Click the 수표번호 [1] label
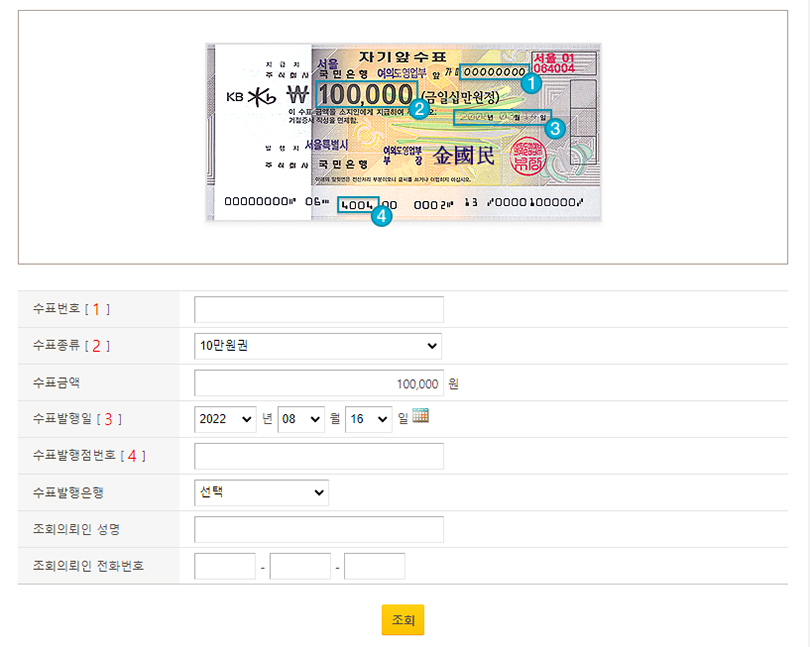The height and width of the screenshot is (647, 810). click(x=71, y=309)
